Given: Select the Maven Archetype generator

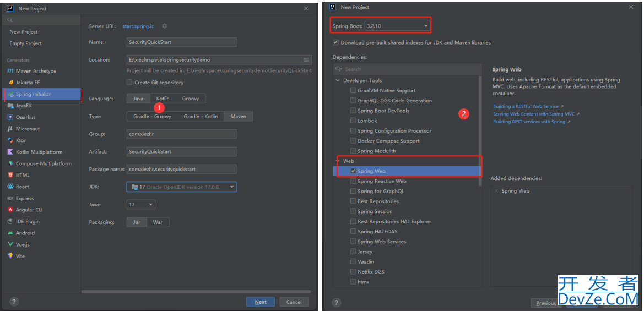Looking at the screenshot, I should tap(36, 71).
